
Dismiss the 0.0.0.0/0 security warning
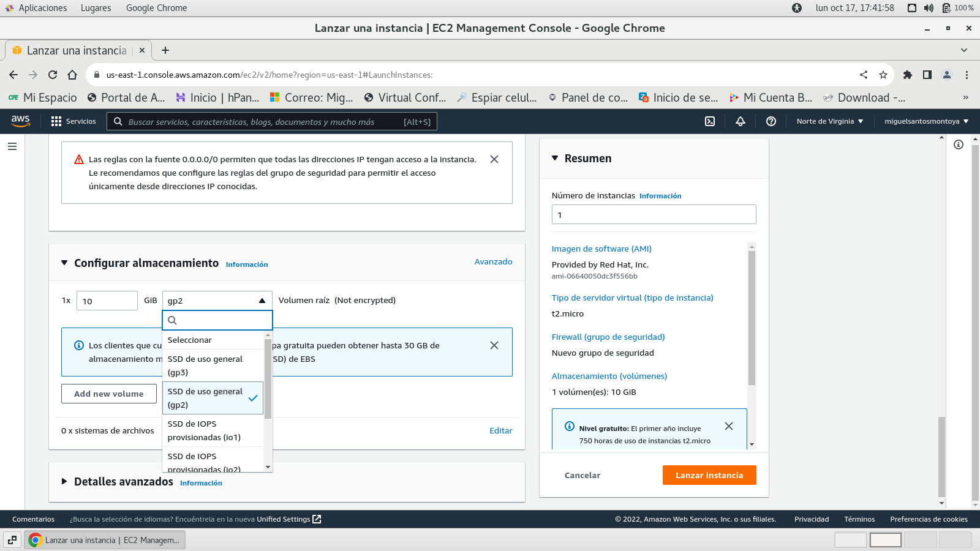(494, 159)
